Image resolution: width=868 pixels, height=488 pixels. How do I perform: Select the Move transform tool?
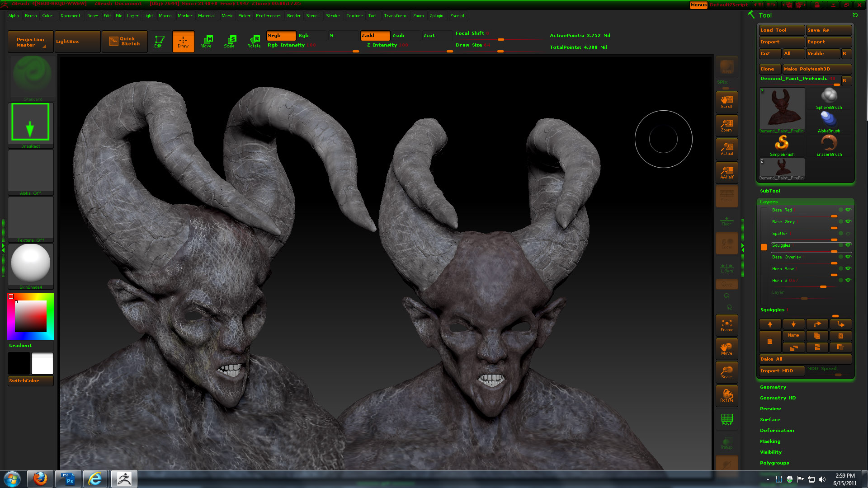point(206,41)
